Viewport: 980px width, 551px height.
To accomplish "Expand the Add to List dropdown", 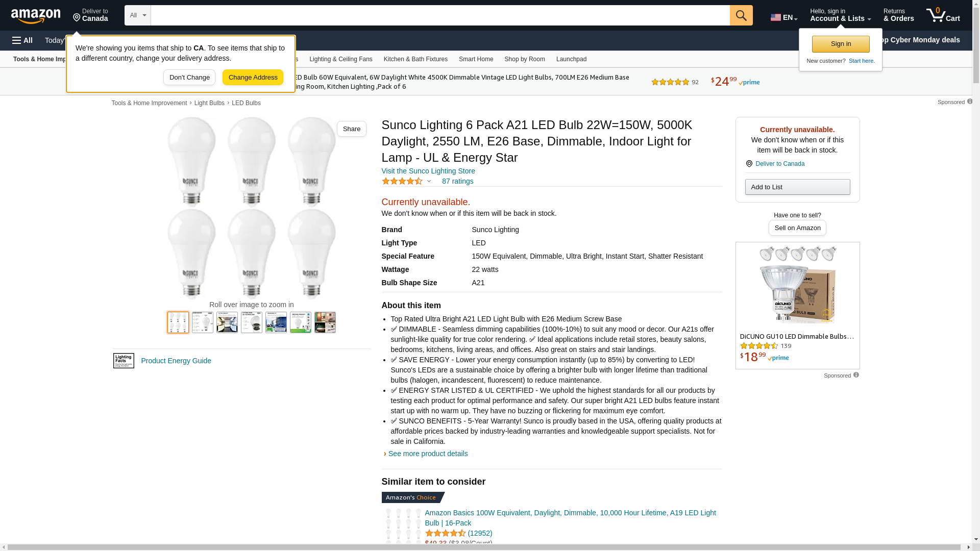I will (797, 187).
